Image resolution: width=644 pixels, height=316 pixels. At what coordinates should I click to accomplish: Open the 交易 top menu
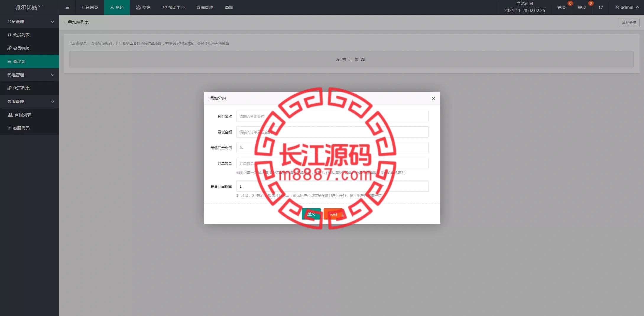point(143,7)
